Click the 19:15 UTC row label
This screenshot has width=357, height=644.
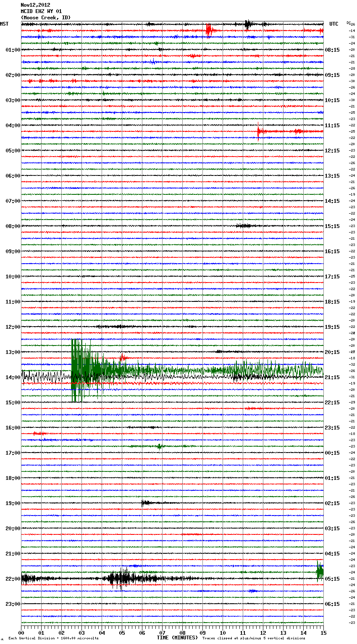coord(332,327)
